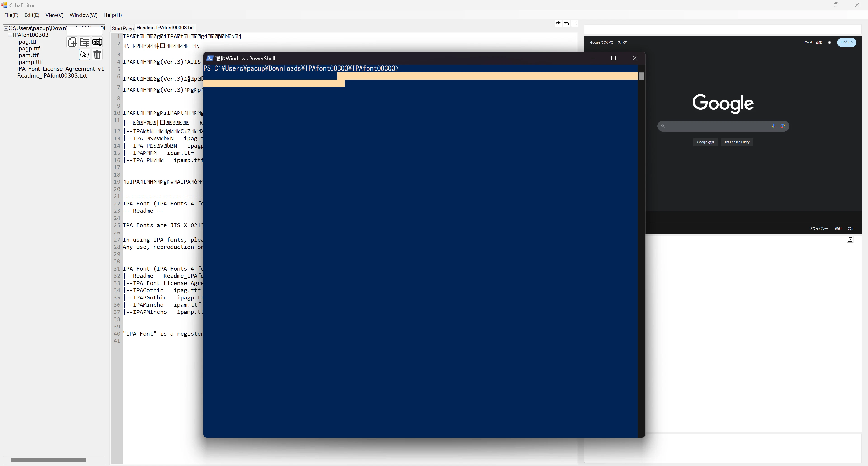The image size is (868, 466).
Task: Click the PowerShell terminal icon
Action: 85,54
